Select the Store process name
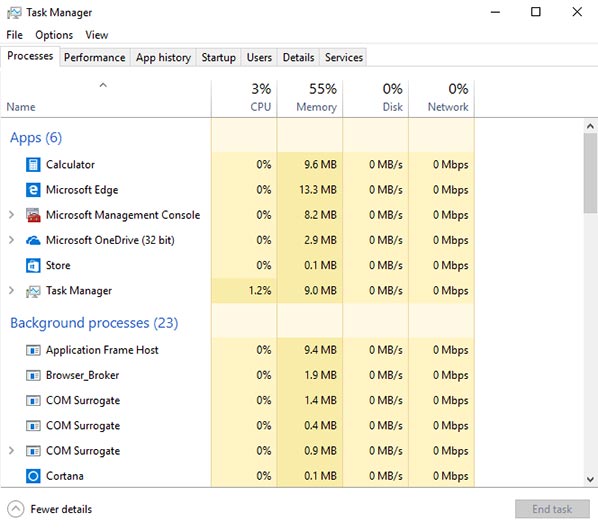This screenshot has width=598, height=531. 58,266
